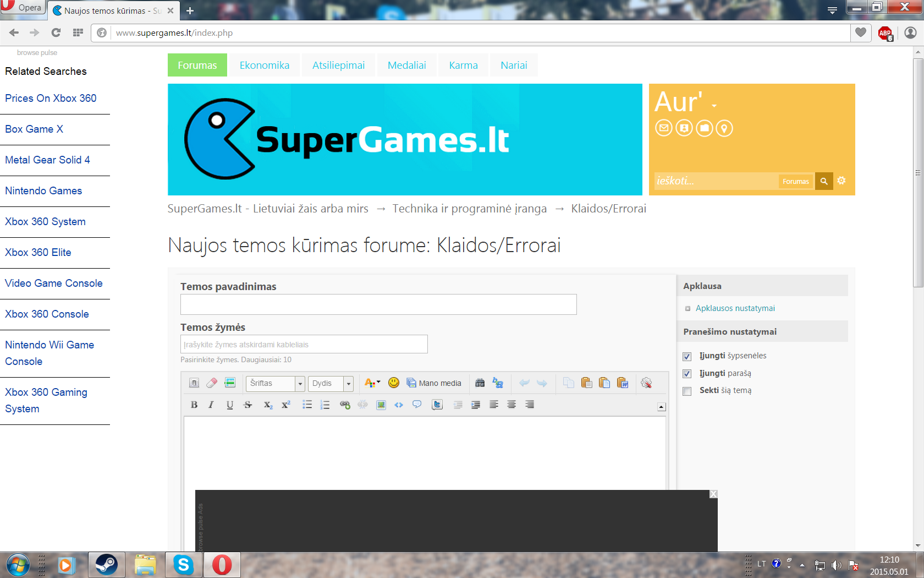Open the find binoculars tool
Screen dimensions: 924x578
pyautogui.click(x=480, y=383)
